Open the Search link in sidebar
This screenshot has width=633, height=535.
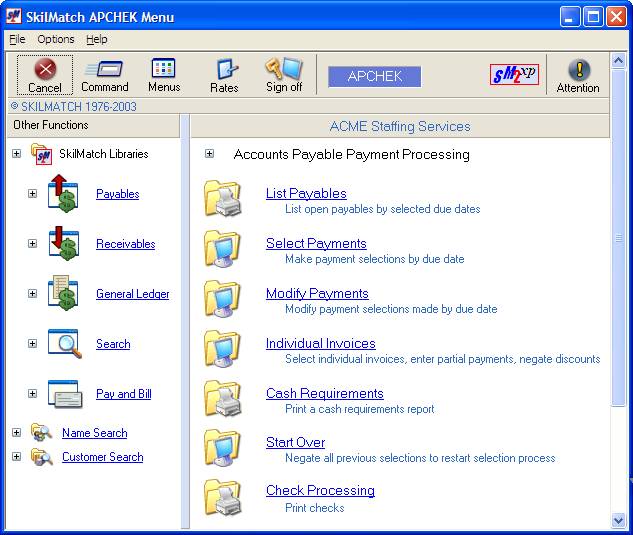tap(113, 344)
